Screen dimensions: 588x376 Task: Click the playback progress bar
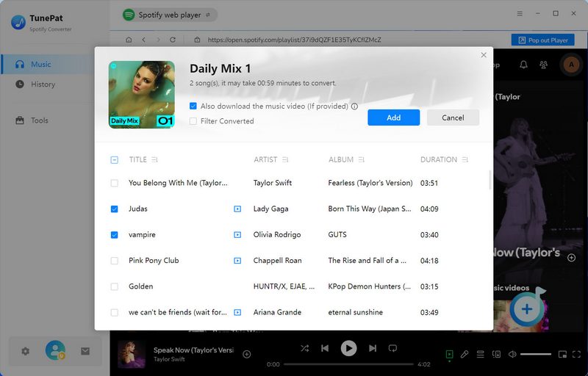click(x=348, y=364)
